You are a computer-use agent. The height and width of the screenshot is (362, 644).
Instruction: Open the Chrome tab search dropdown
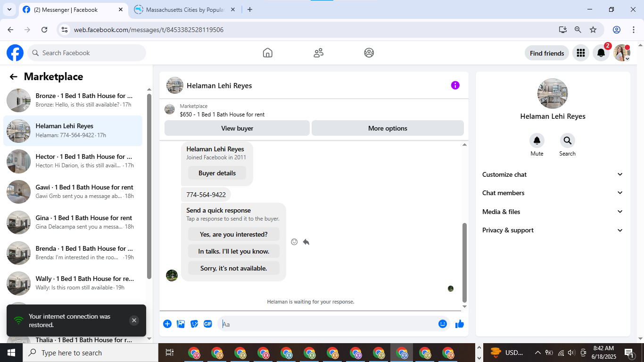point(9,9)
